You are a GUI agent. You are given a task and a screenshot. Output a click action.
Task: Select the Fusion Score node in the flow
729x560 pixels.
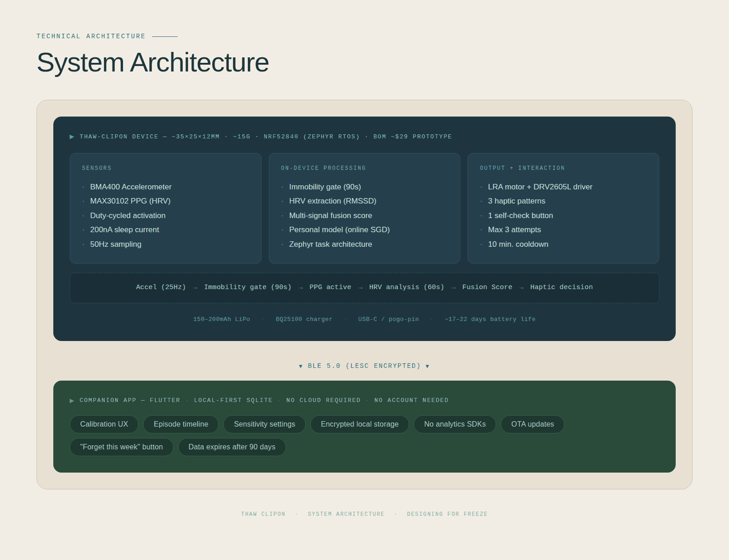487,287
